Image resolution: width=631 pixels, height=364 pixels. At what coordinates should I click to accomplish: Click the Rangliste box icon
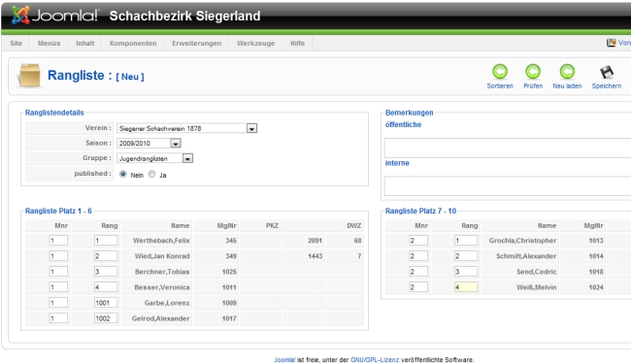point(29,75)
